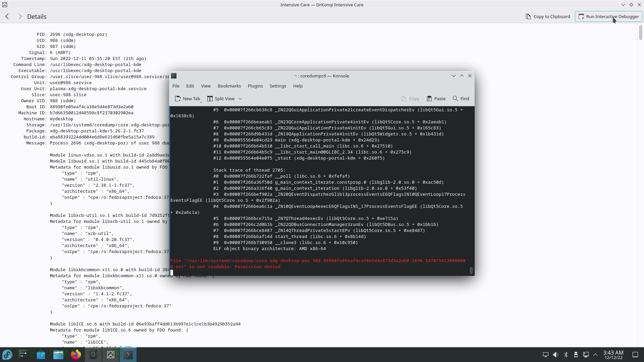Click the Timestamp line in details
644x362 pixels.
point(84,59)
